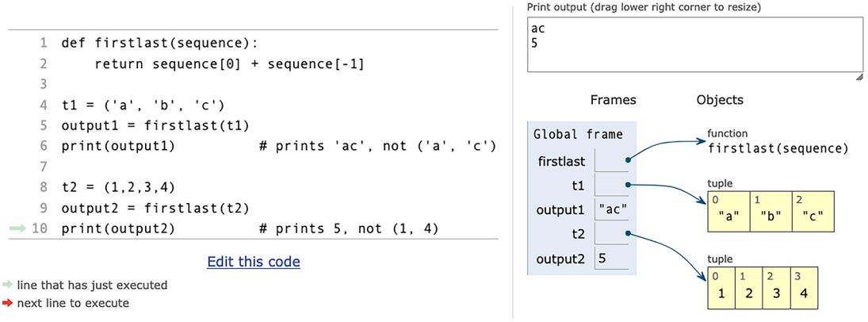Image resolution: width=868 pixels, height=322 pixels.
Task: Open the Edit this code link
Action: tap(253, 262)
